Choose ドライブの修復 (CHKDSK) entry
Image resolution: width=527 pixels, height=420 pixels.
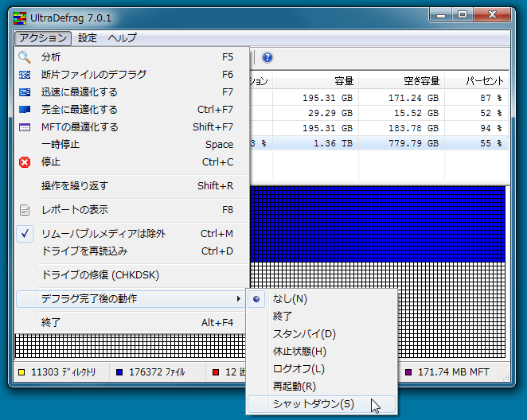(132, 275)
